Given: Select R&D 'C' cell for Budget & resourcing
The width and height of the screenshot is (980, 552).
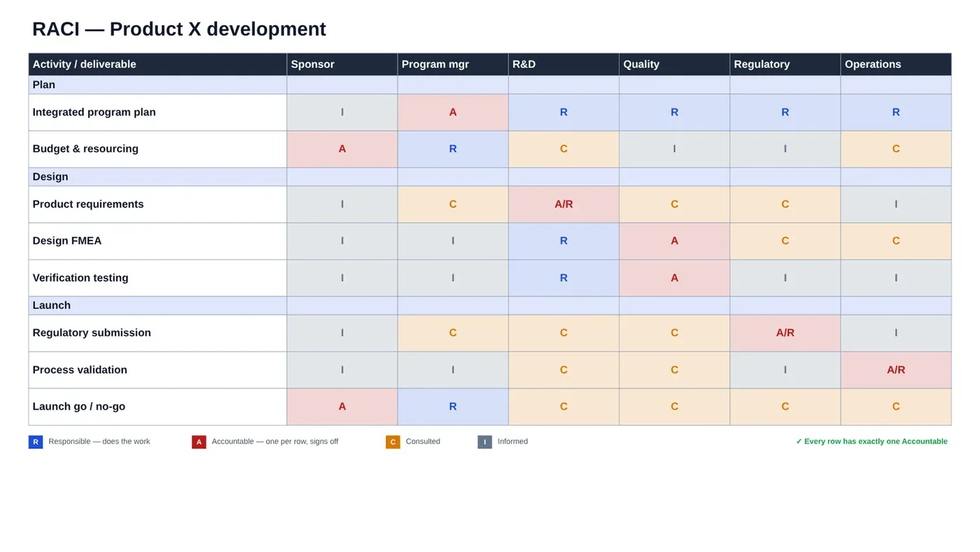Looking at the screenshot, I should coord(563,149).
